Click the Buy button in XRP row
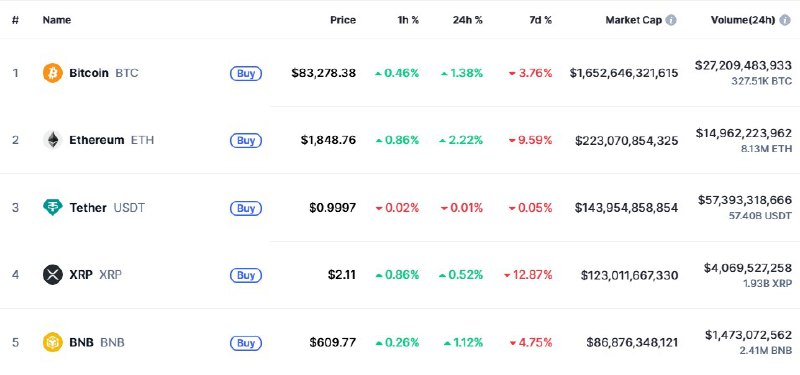The image size is (800, 375). [x=246, y=276]
